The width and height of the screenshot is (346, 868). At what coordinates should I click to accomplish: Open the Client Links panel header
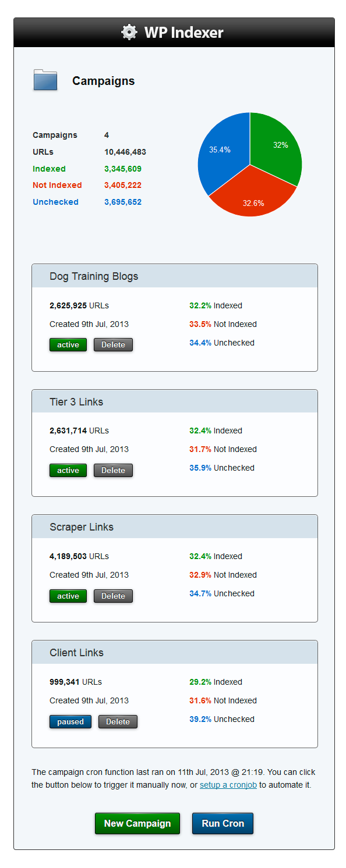175,652
